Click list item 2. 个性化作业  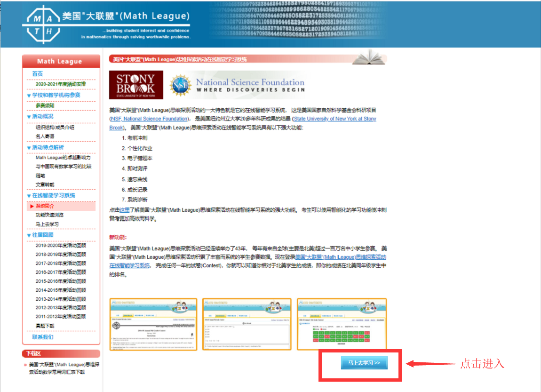[137, 148]
